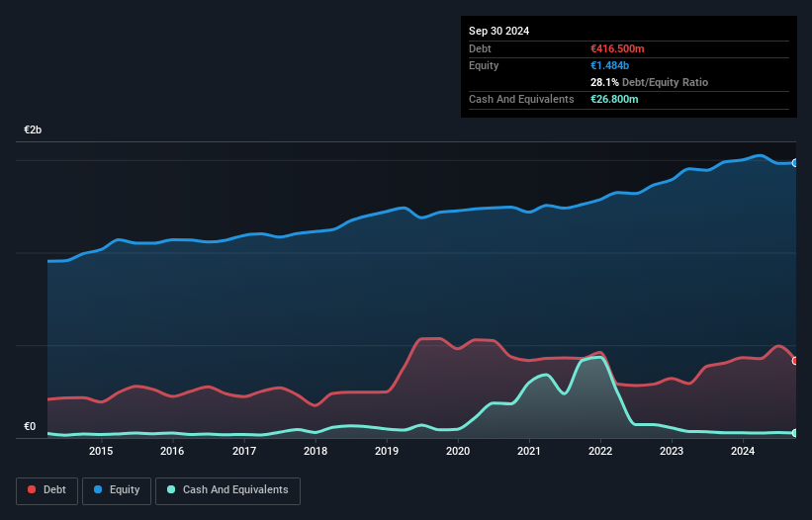Click the 2023 x-axis label
This screenshot has height=520, width=812.
pyautogui.click(x=672, y=451)
